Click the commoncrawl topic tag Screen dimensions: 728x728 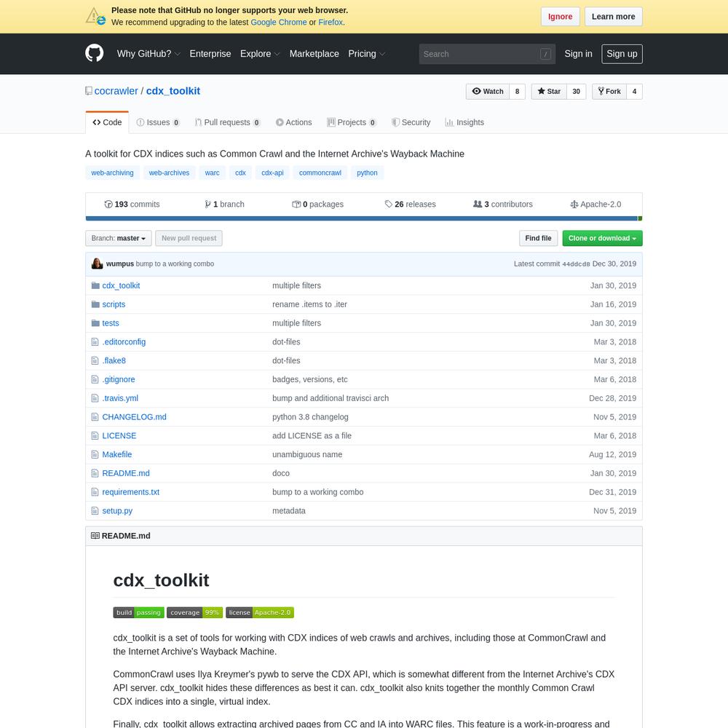tap(320, 173)
